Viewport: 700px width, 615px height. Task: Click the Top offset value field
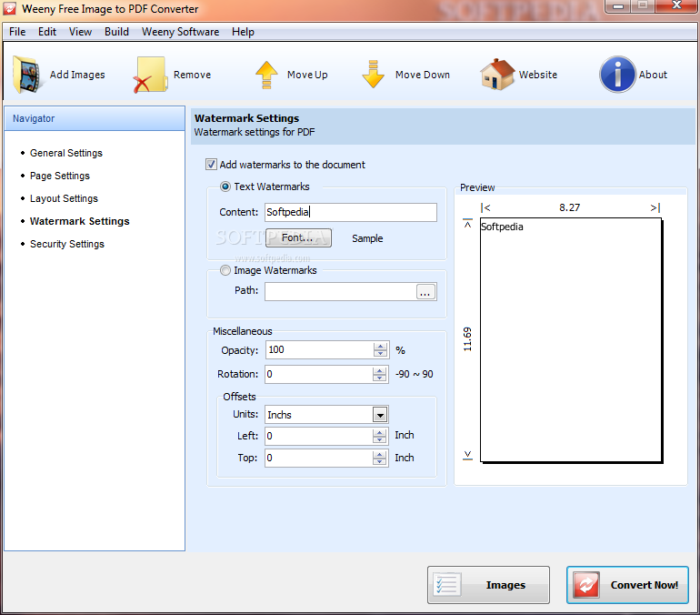point(319,458)
